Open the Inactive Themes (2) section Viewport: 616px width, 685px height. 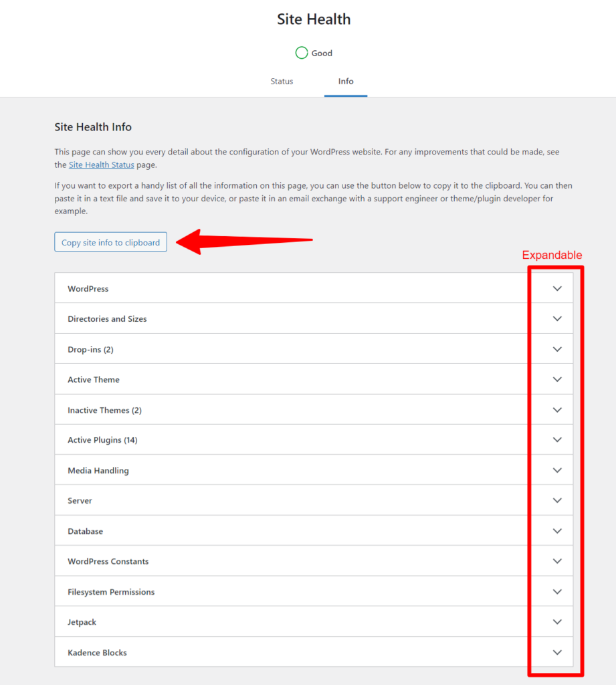pos(557,409)
